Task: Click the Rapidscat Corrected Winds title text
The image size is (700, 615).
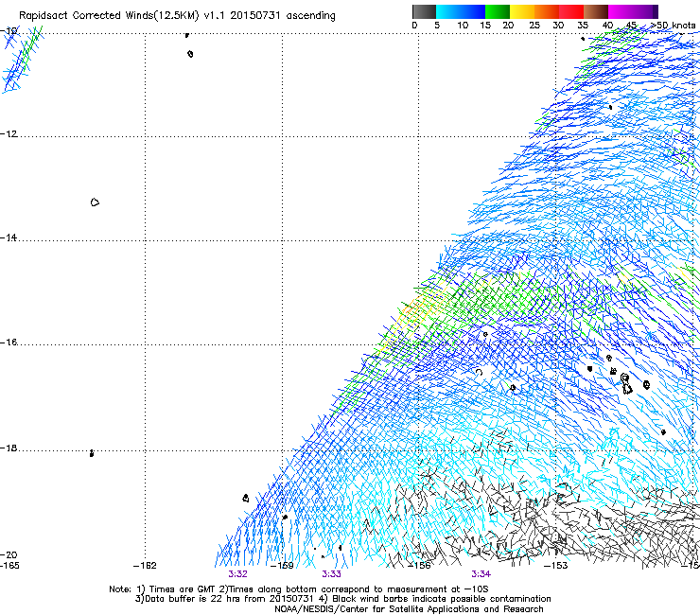Action: point(177,16)
